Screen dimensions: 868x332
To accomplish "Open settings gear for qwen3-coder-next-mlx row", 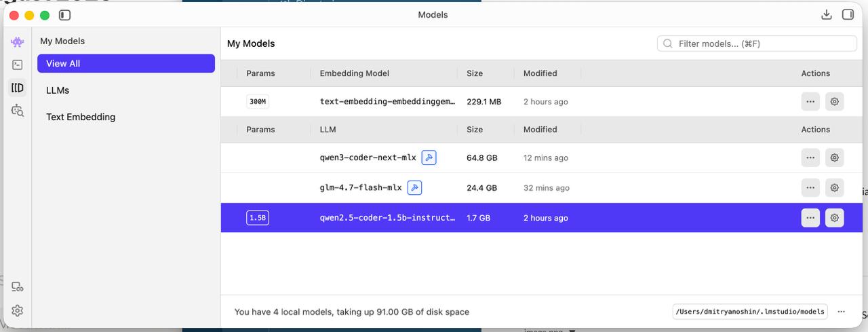I will 835,158.
